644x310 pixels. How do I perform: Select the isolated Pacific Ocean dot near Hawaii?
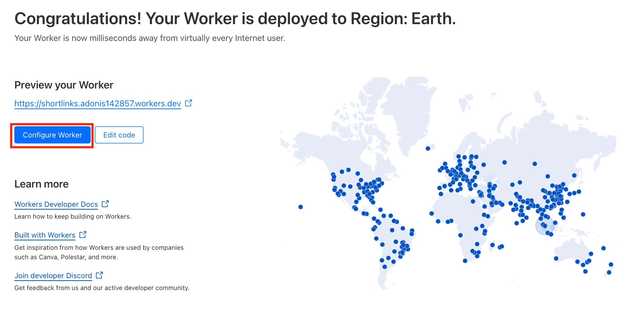[x=300, y=207]
